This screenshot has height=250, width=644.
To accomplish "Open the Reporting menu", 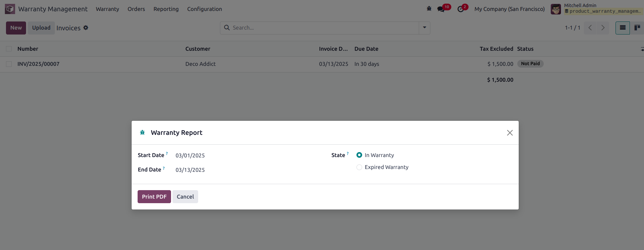I will (166, 9).
